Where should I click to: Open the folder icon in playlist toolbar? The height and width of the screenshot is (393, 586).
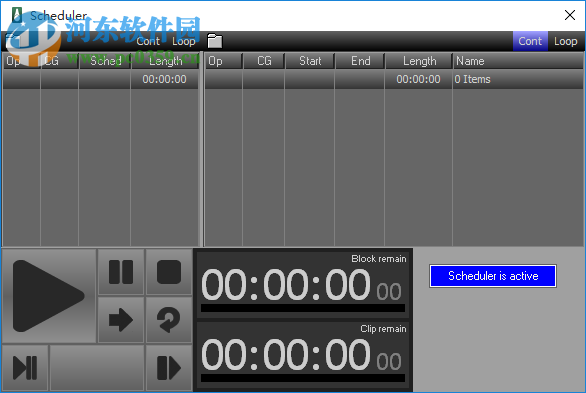215,41
